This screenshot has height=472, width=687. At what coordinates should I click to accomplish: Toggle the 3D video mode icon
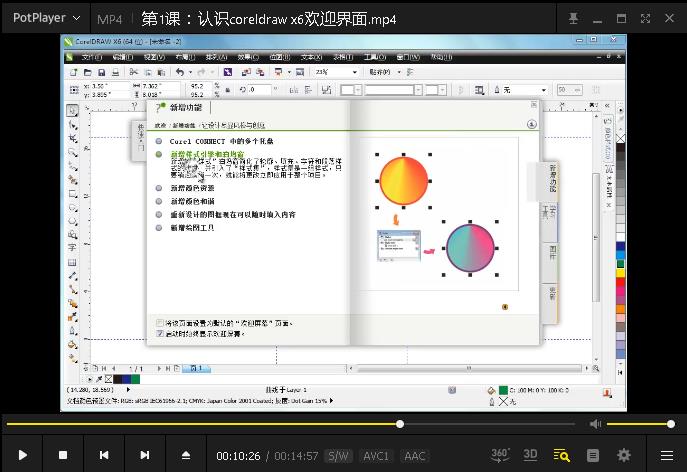530,455
